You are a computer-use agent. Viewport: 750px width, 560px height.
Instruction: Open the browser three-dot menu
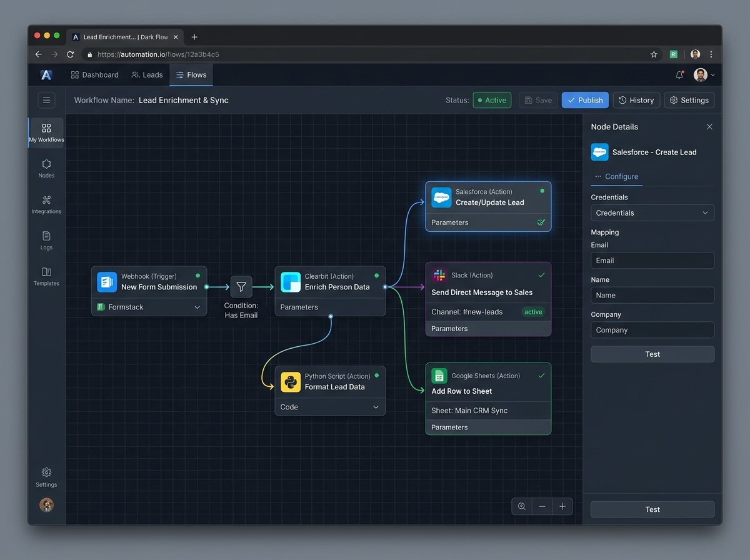(x=711, y=54)
